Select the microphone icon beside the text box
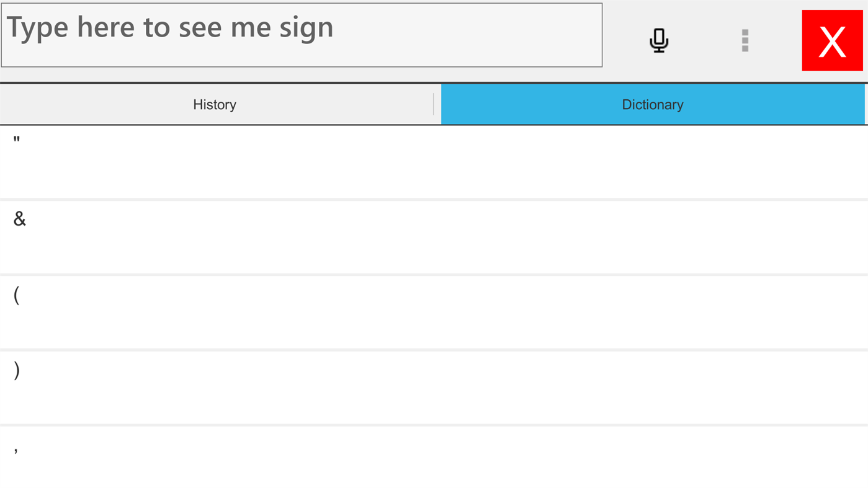868x488 pixels. tap(660, 40)
